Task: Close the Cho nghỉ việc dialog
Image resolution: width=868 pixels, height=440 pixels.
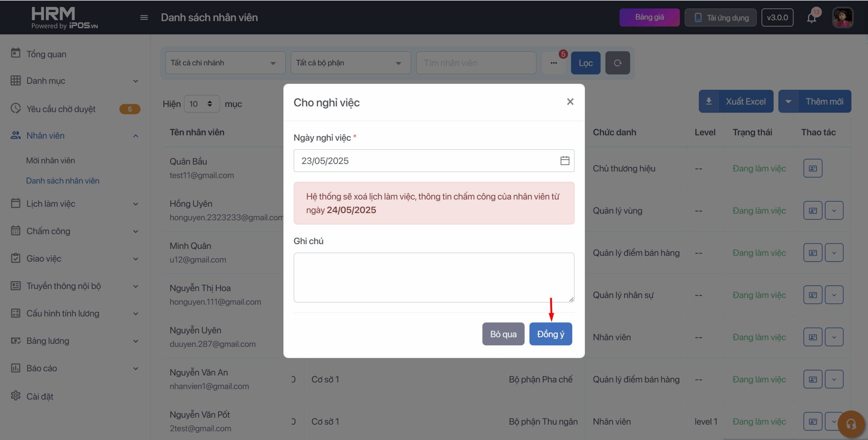Action: pyautogui.click(x=570, y=102)
